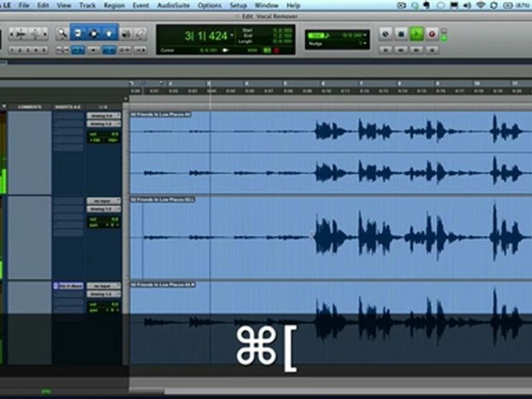
Task: Toggle Link Timeline and Edit Selection
Action: (109, 50)
